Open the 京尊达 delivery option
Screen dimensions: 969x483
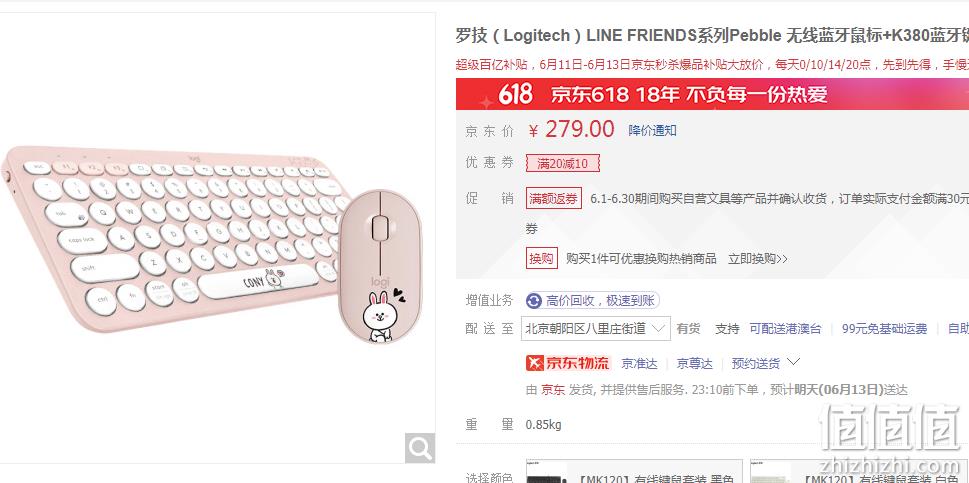(694, 363)
